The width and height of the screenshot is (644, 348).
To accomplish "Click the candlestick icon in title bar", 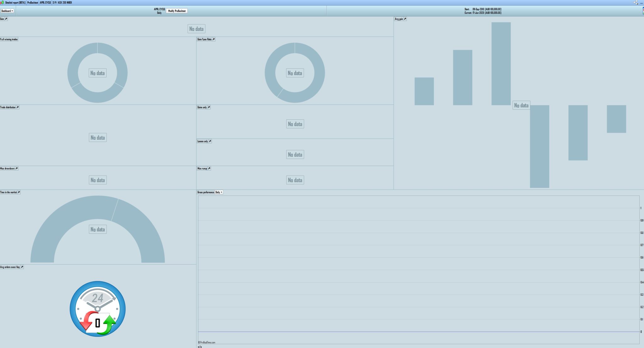I will pyautogui.click(x=2, y=3).
